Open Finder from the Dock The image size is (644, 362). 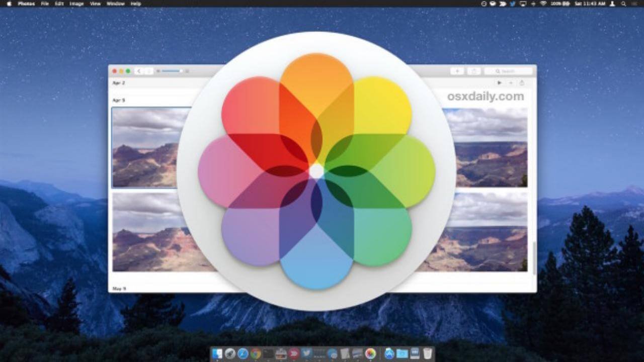217,353
